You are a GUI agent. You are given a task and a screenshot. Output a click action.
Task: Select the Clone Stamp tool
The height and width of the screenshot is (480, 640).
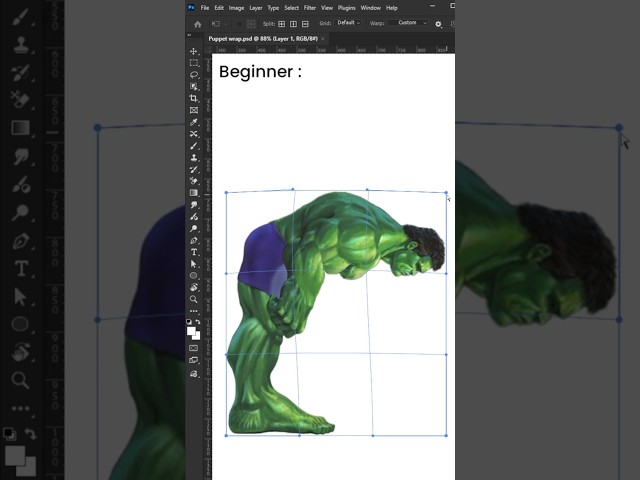click(193, 158)
